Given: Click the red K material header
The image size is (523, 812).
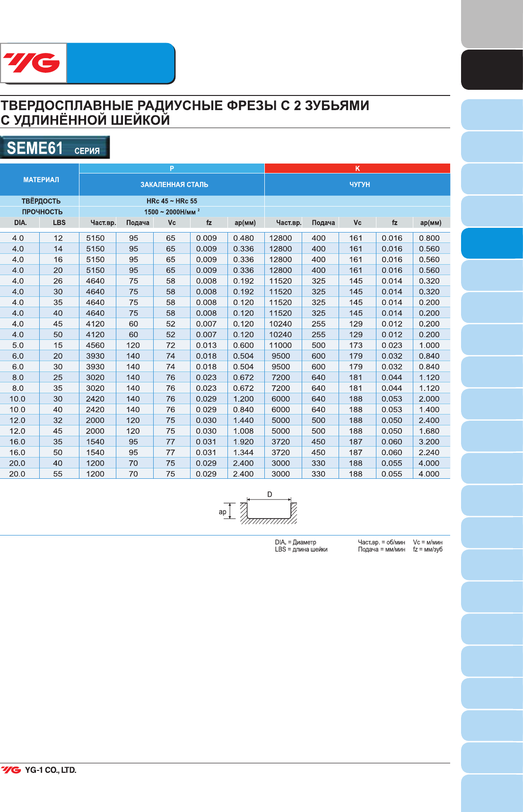Looking at the screenshot, I should 357,168.
